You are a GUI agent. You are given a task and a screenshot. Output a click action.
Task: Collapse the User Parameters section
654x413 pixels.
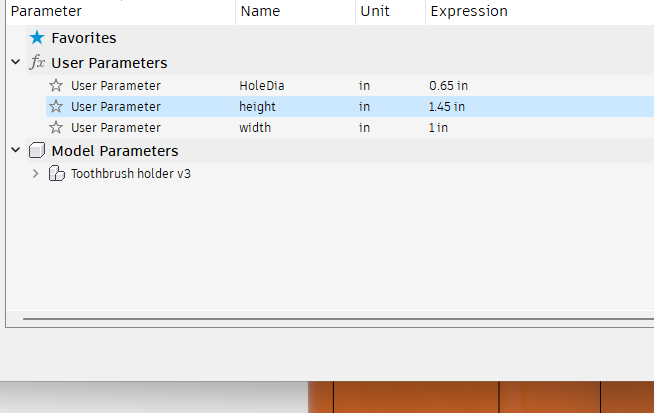click(16, 62)
